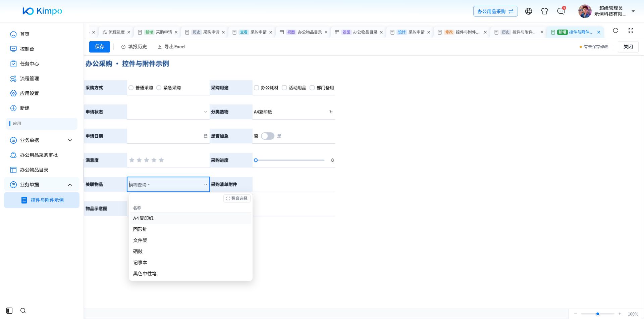
Task: Open the language globe icon
Action: pyautogui.click(x=529, y=11)
